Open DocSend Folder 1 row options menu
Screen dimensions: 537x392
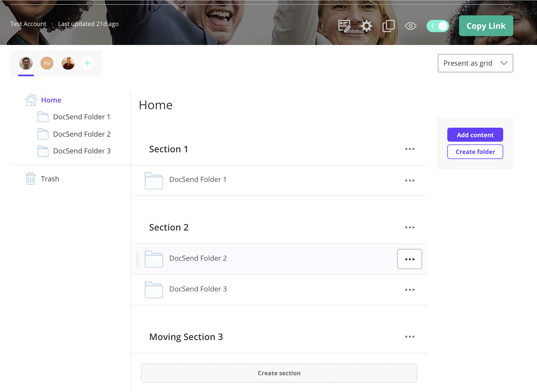[x=410, y=180]
